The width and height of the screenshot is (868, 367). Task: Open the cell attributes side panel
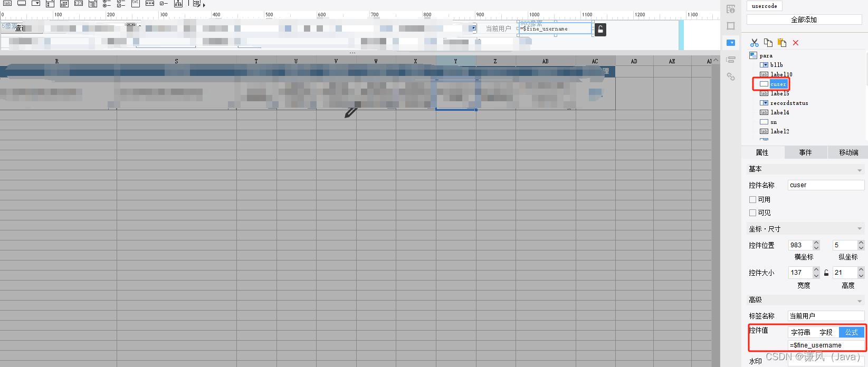pos(731,9)
